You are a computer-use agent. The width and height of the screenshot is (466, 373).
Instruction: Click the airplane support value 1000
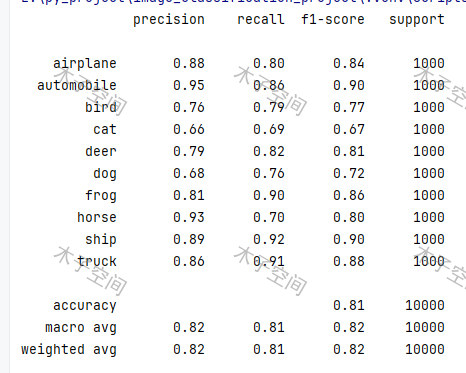coord(429,63)
